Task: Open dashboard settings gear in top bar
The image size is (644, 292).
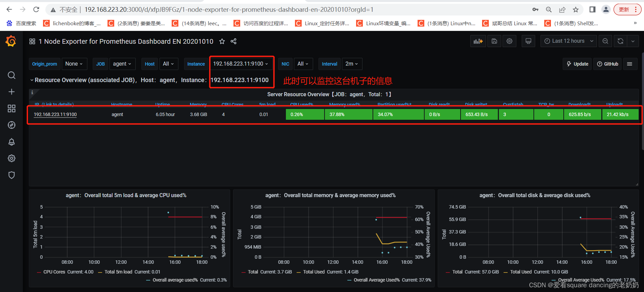Action: tap(510, 41)
